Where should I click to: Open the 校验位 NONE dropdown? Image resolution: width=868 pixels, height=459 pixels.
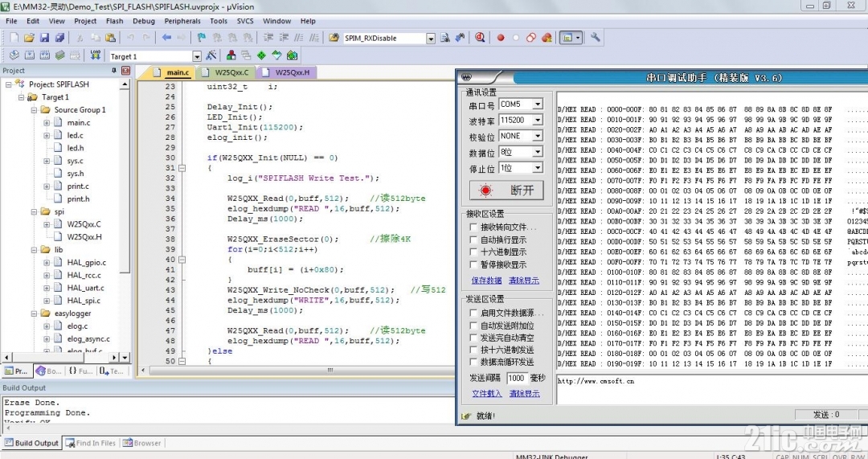click(x=538, y=136)
